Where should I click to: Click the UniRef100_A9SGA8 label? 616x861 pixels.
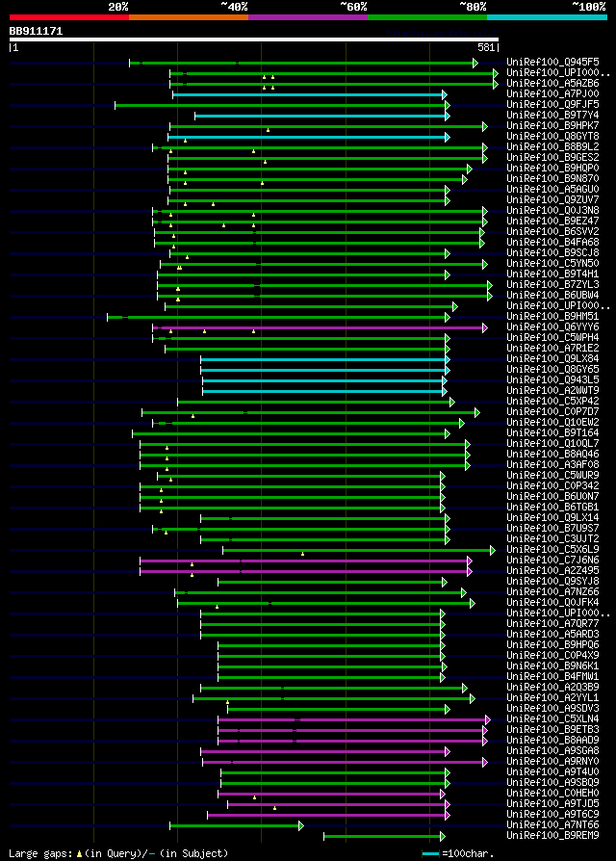pyautogui.click(x=552, y=750)
